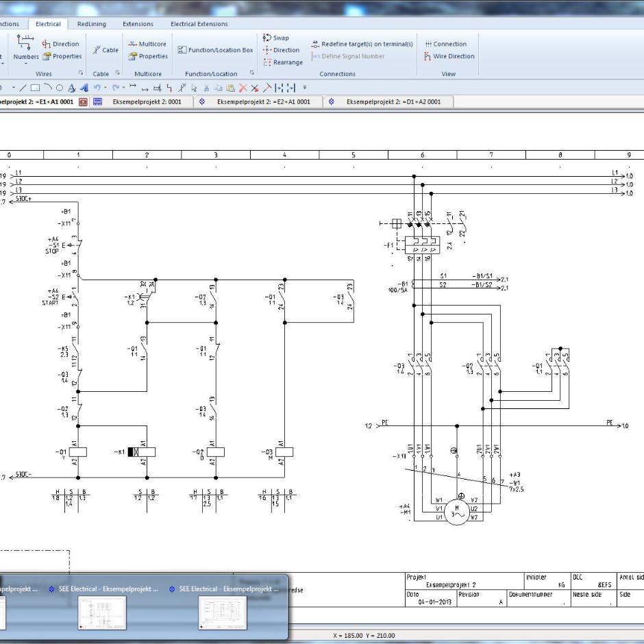Click the '7x2.5' cable label
Viewport: 644px width, 644px height.
tap(517, 490)
